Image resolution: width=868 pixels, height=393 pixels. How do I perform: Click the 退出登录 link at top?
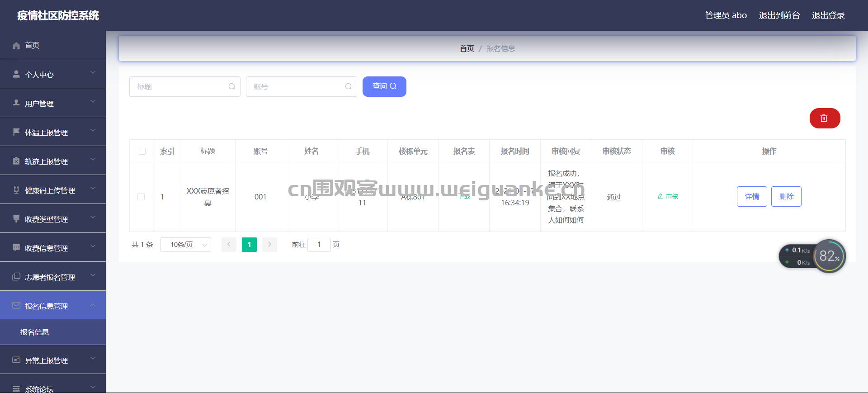tap(828, 15)
